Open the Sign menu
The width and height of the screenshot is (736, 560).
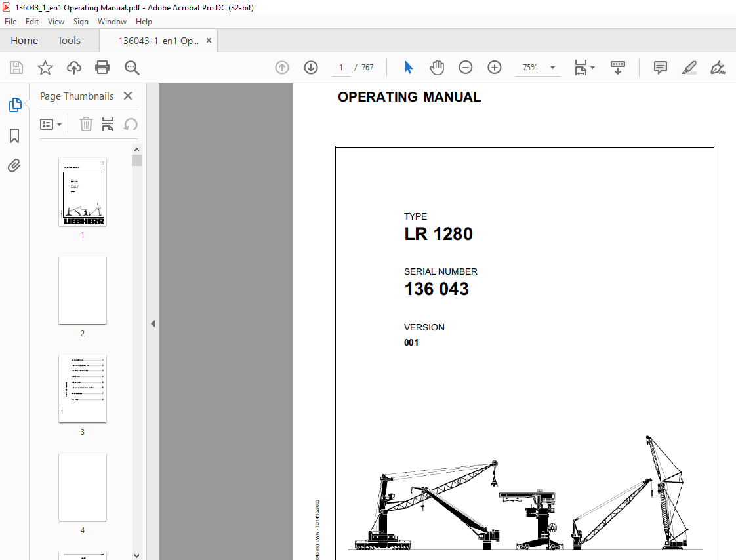tap(81, 22)
